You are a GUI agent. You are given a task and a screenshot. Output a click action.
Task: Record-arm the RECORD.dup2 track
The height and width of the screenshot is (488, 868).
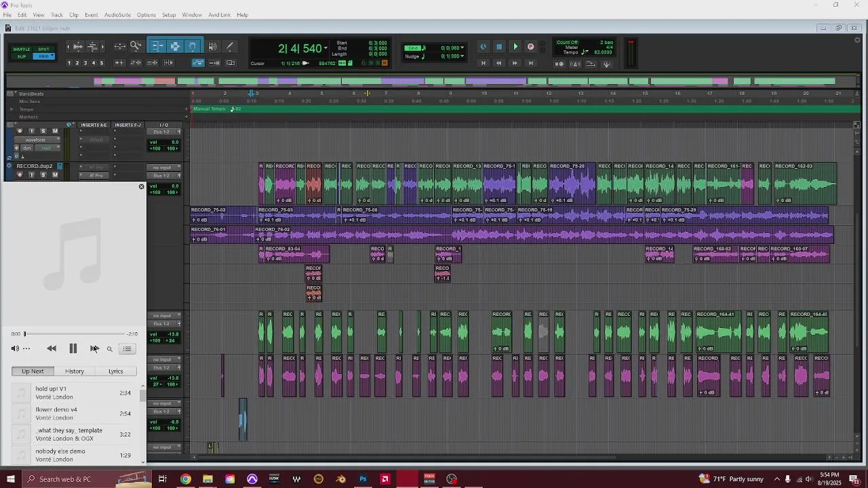pyautogui.click(x=20, y=175)
